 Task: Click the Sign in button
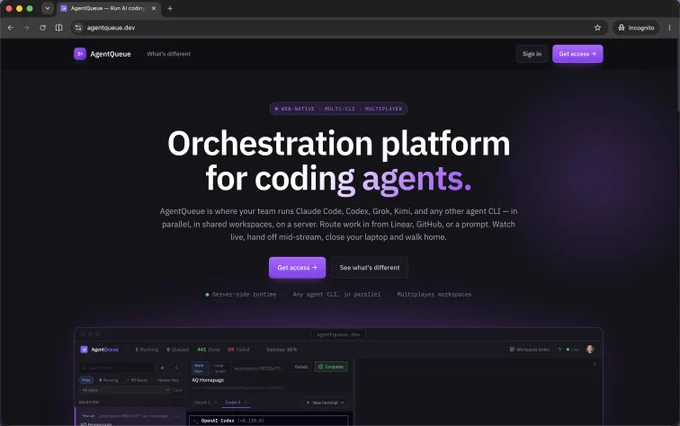pos(532,54)
